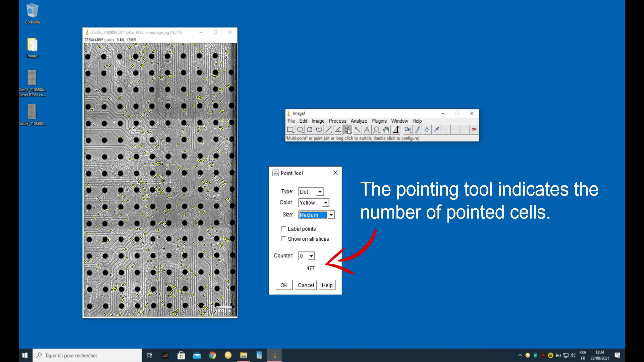Open the Plugins menu
This screenshot has width=644, height=362.
379,121
